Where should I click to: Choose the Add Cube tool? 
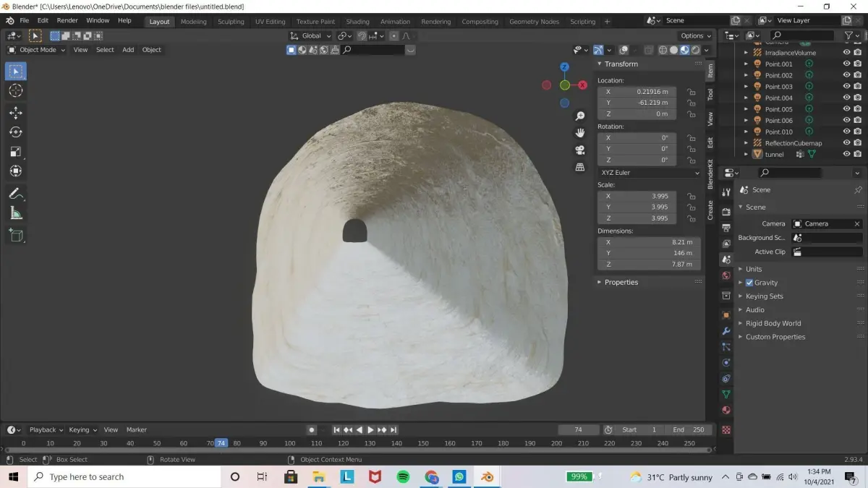click(x=15, y=235)
